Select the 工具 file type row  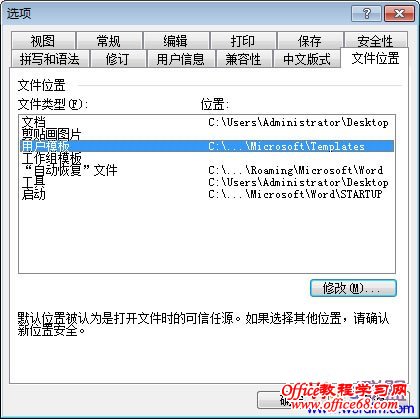point(207,182)
